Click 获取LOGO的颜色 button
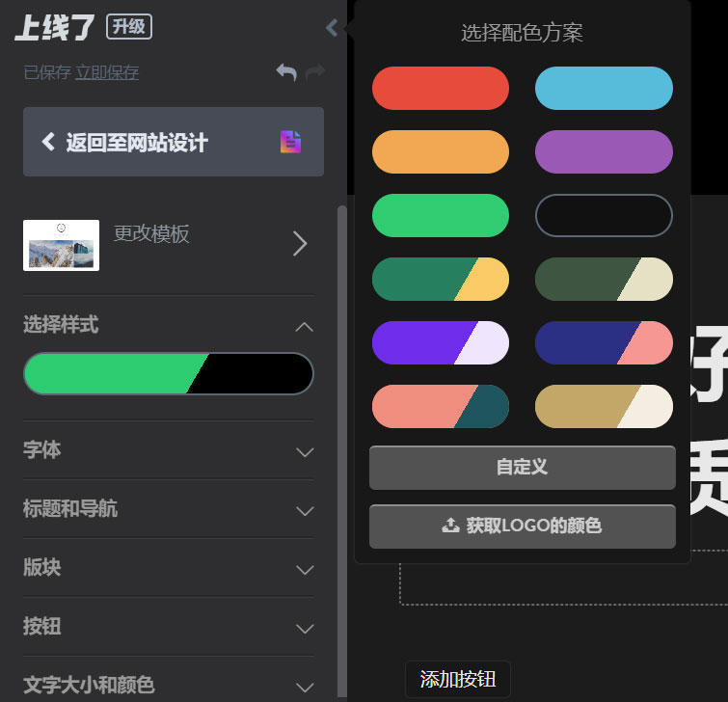This screenshot has height=702, width=728. tap(523, 526)
